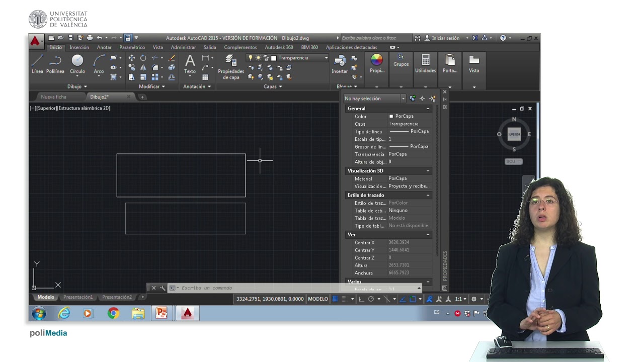The image size is (644, 362).
Task: Collapse the Visualización 3D section
Action: coord(428,171)
